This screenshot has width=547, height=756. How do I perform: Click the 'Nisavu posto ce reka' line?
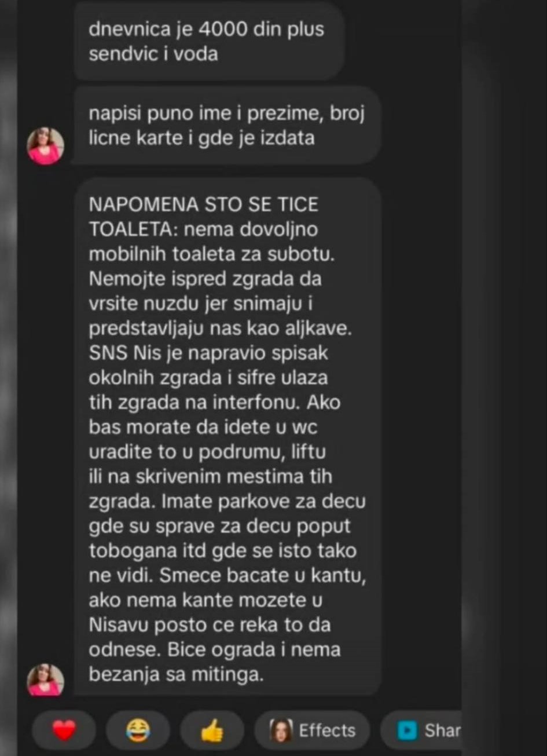[x=210, y=625]
